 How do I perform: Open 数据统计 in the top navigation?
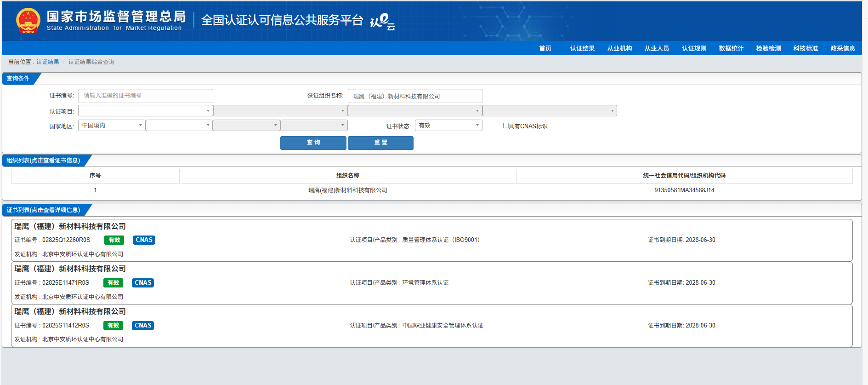tap(731, 48)
